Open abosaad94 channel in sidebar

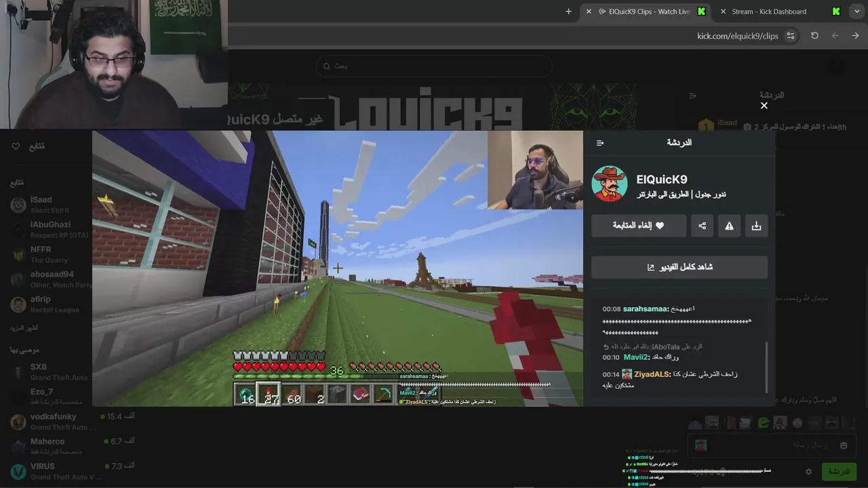click(46, 279)
